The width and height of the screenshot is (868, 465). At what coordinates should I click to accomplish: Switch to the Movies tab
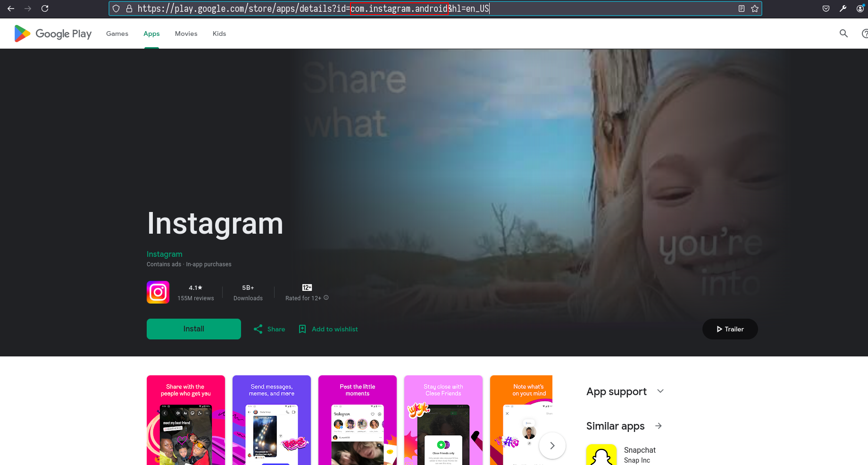[x=186, y=34]
